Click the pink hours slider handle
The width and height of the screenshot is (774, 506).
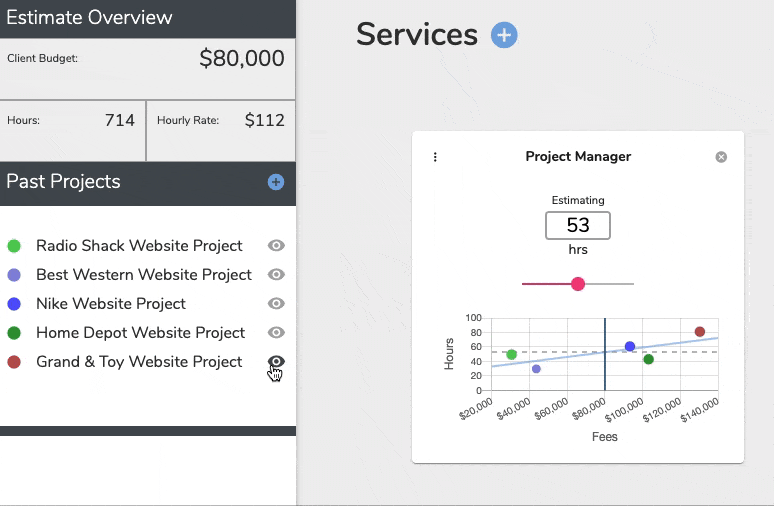tap(577, 284)
